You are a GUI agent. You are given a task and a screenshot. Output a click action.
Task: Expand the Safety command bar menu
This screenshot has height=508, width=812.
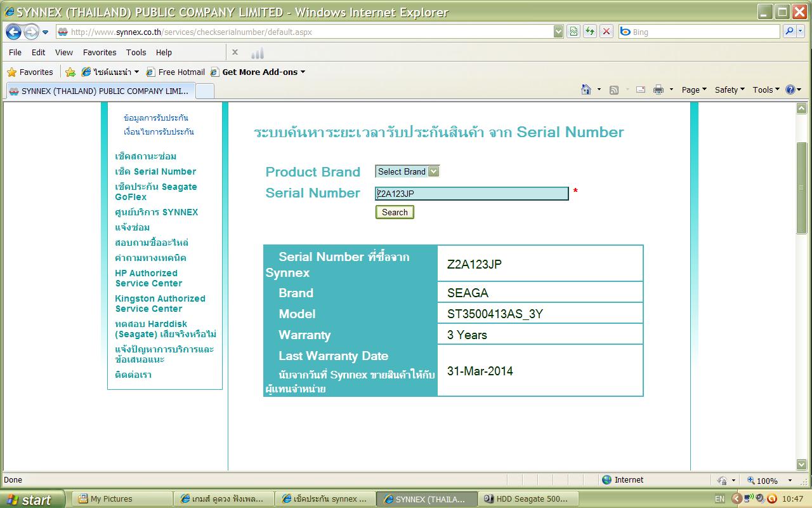click(x=730, y=90)
